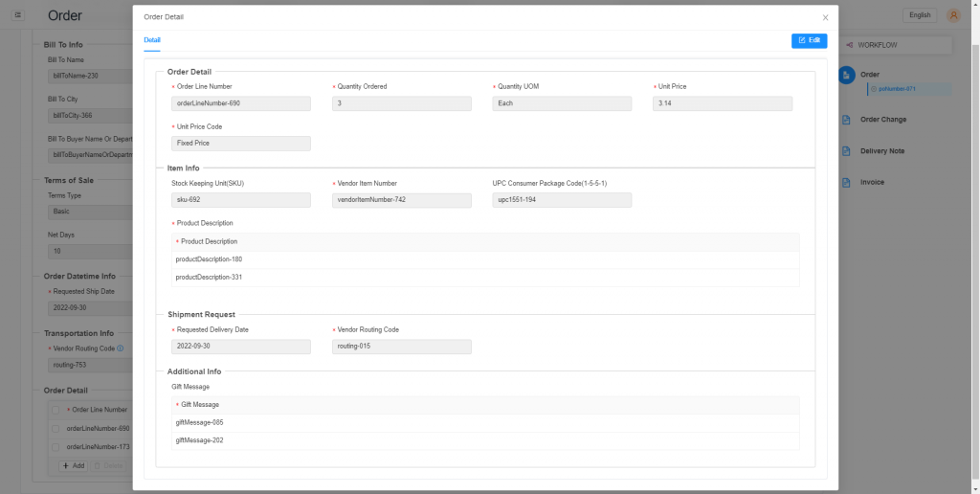Toggle the Order Line Number header checkbox
Screen dimensions: 980x494
click(56, 410)
